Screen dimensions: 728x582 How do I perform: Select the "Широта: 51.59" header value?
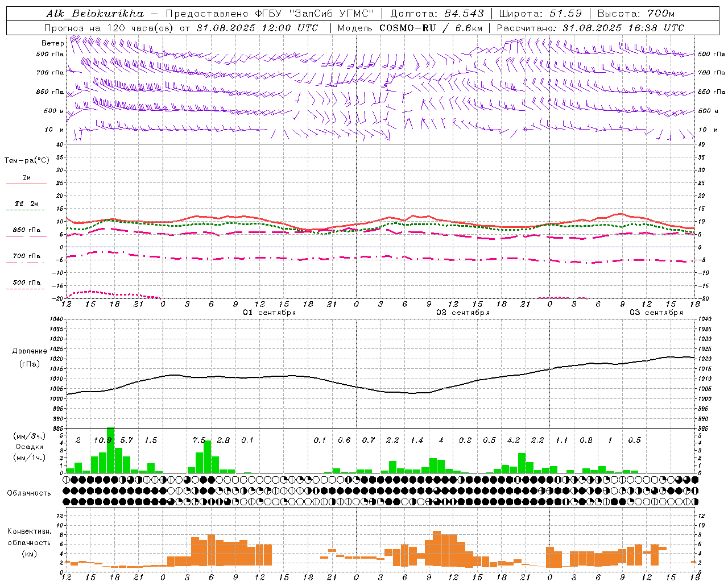(x=540, y=14)
